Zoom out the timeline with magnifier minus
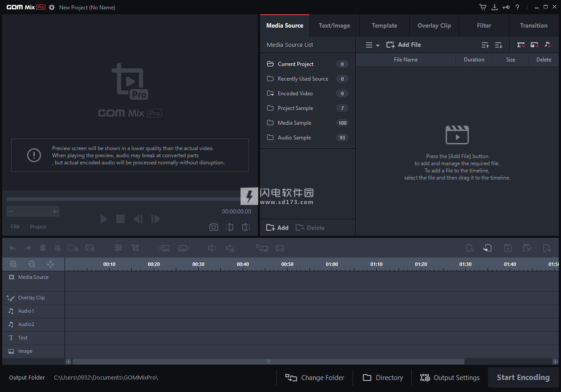Image resolution: width=561 pixels, height=392 pixels. coord(32,264)
